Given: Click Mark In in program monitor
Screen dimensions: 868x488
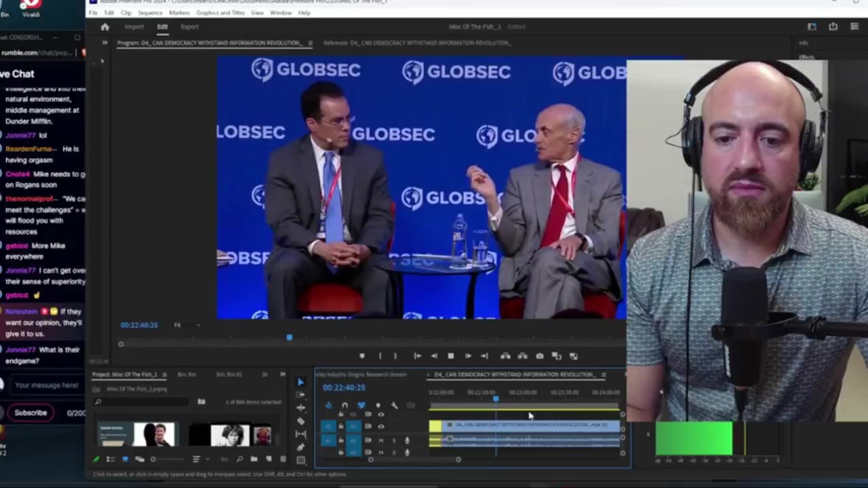Looking at the screenshot, I should (380, 356).
